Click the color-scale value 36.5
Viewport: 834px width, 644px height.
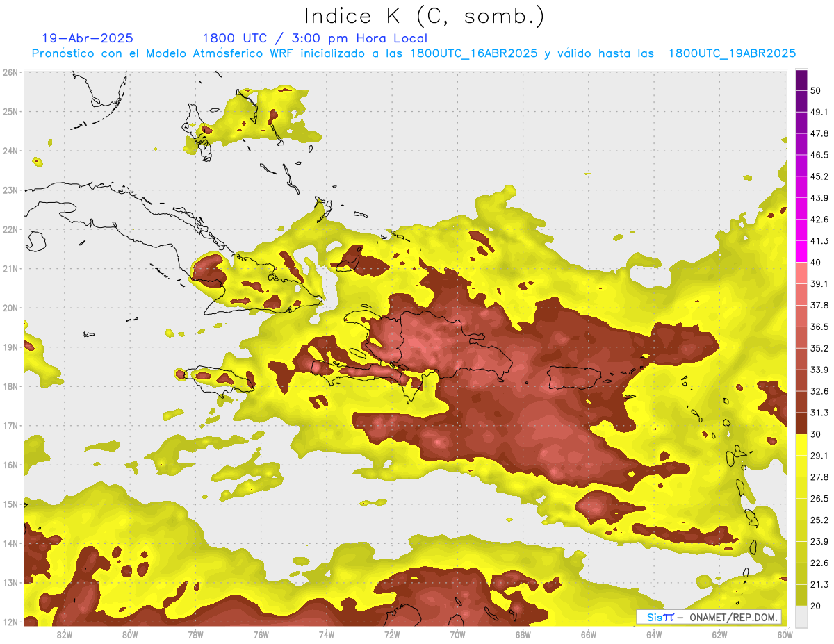pos(819,327)
